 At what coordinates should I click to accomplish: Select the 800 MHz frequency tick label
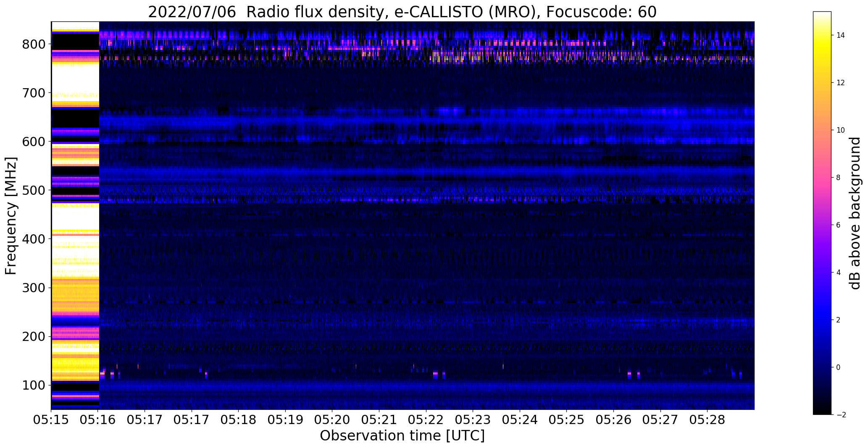(34, 44)
